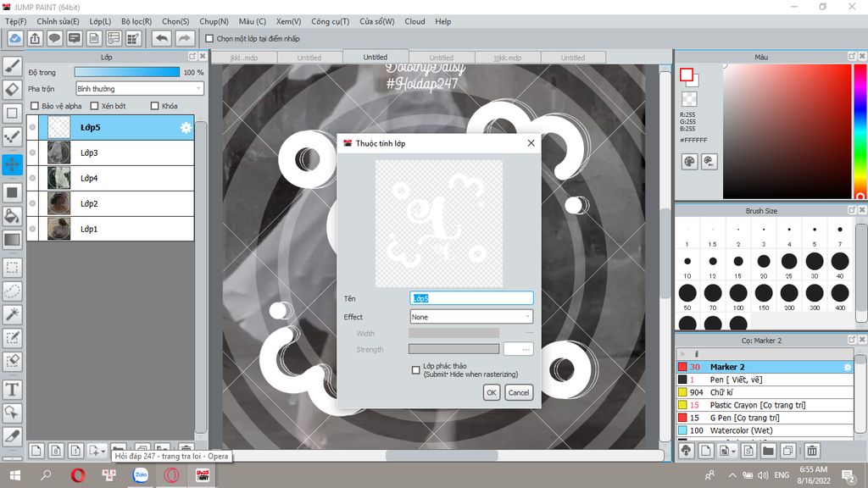The image size is (868, 488).
Task: Select the Lasso tool
Action: click(x=12, y=291)
